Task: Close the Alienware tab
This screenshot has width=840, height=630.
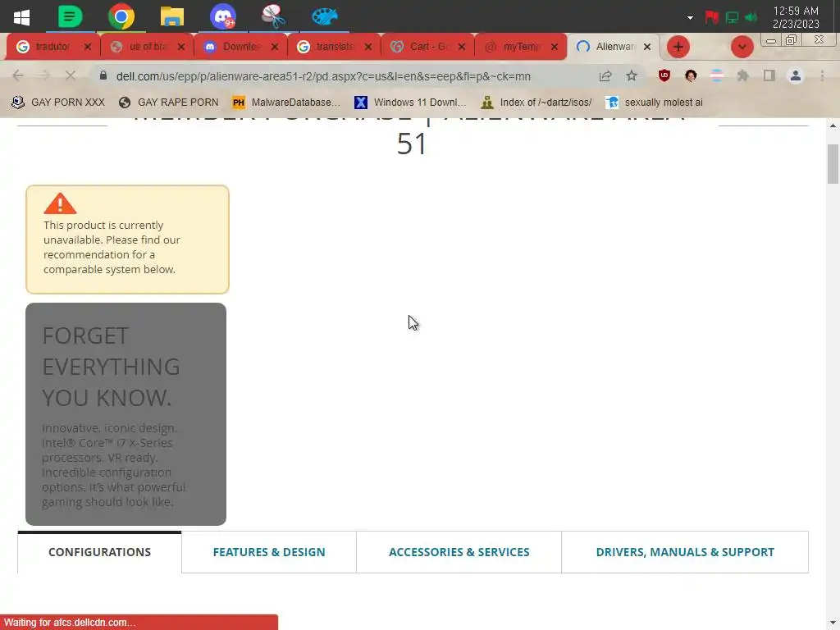Action: 647,47
